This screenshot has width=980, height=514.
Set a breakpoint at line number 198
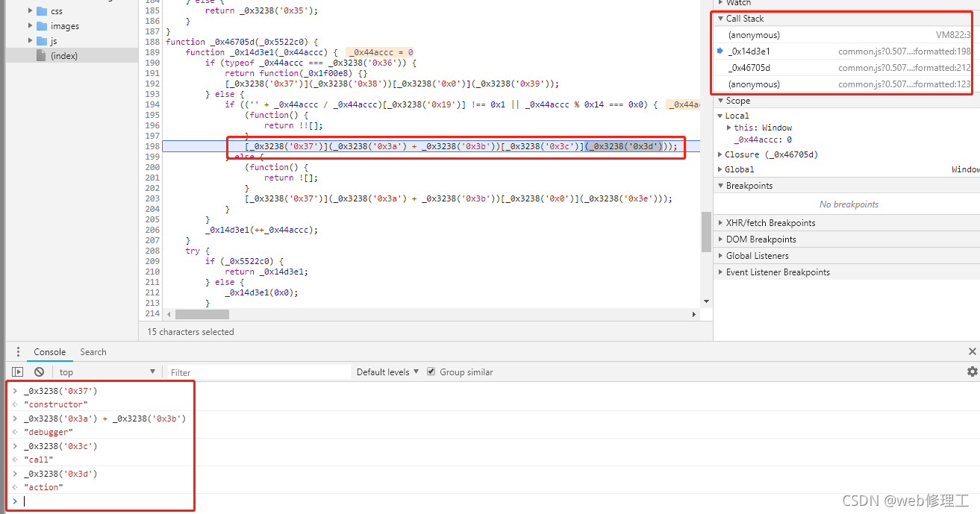153,146
